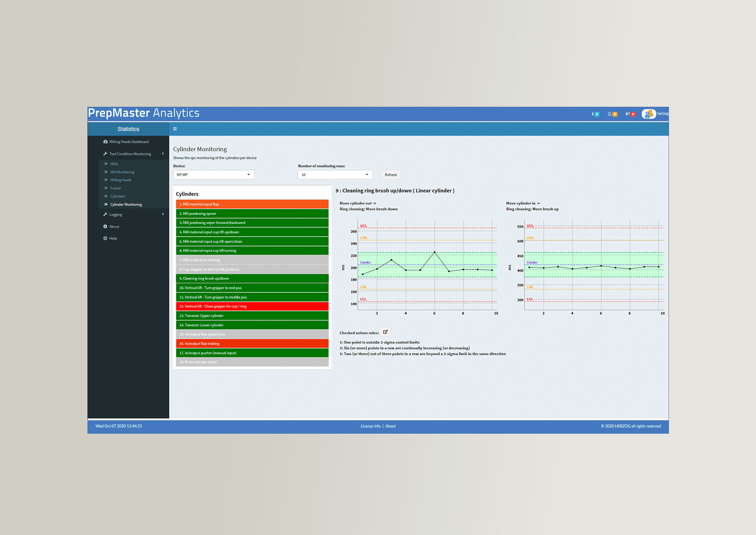Select cylinder 16 In/output flap locking
The height and width of the screenshot is (535, 756).
252,343
